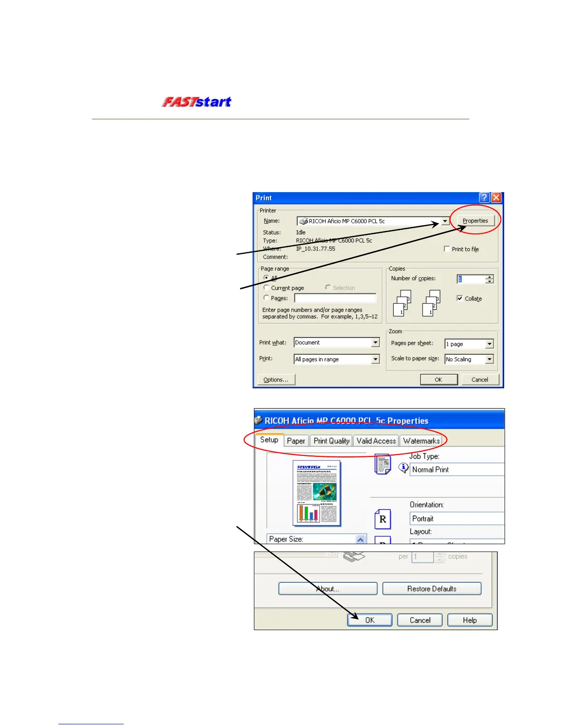Cancel the Print dialog
This screenshot has width=563, height=728.
click(x=480, y=380)
